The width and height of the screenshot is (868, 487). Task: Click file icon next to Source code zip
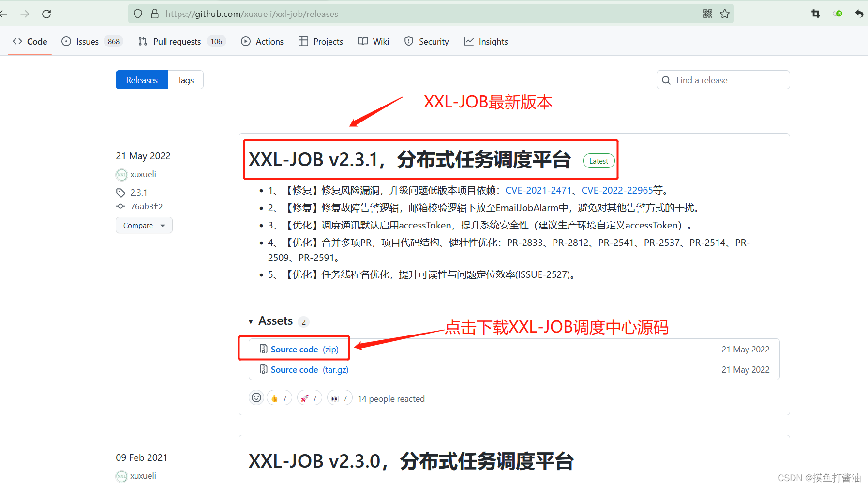click(x=264, y=349)
